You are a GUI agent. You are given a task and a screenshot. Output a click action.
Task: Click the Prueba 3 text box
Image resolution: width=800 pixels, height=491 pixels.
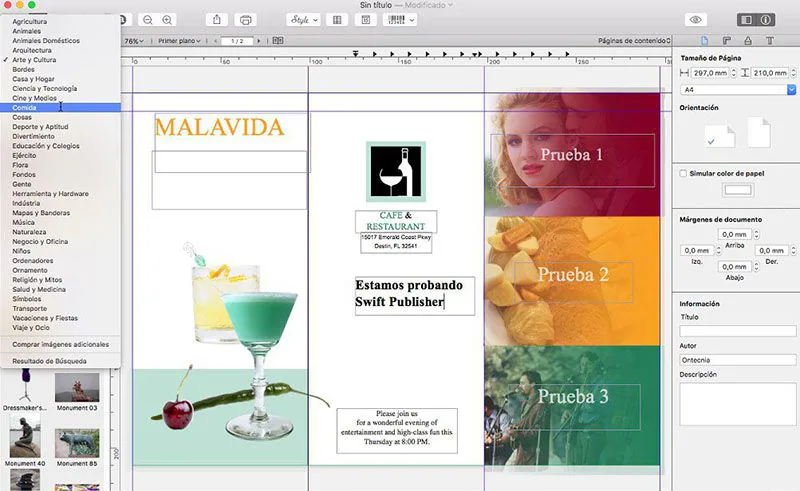(x=573, y=406)
